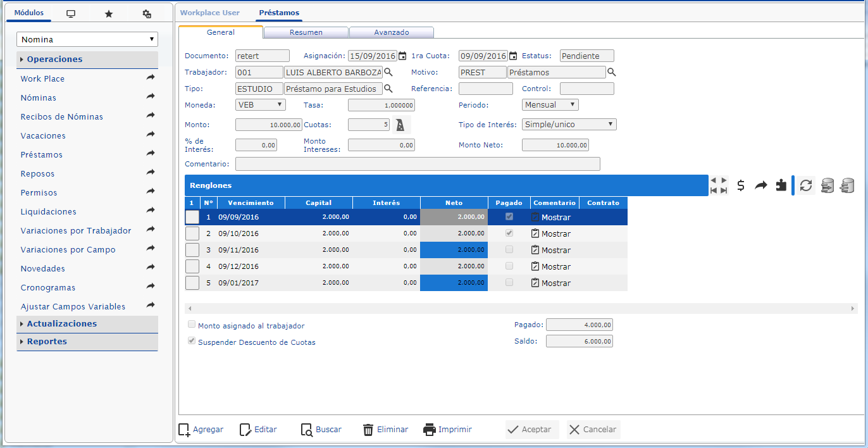Click the Comentario input field
The height and width of the screenshot is (448, 868).
click(418, 165)
